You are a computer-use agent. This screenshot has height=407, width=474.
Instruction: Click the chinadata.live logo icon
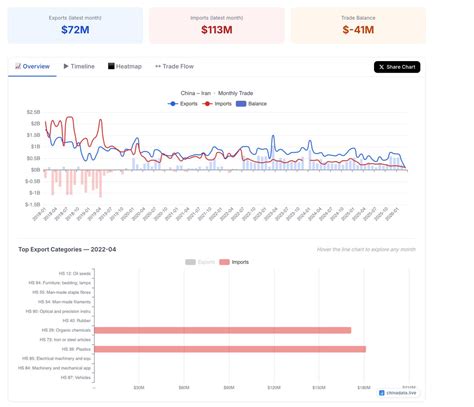click(382, 393)
